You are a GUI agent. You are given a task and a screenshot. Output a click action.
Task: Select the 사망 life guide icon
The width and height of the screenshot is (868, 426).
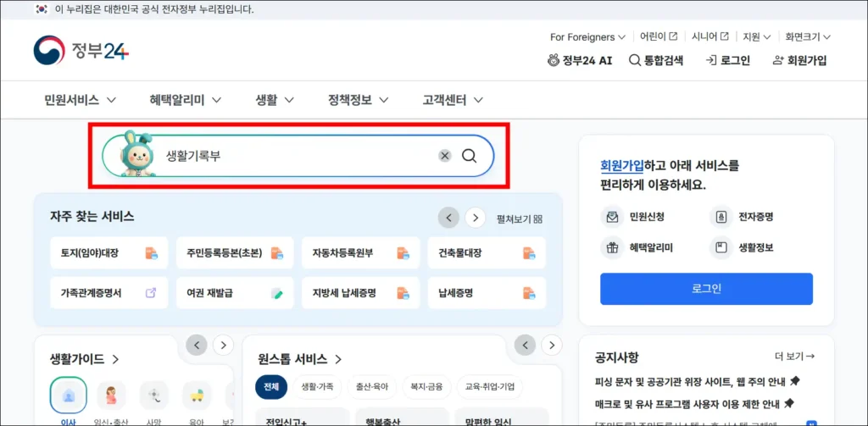pos(154,395)
